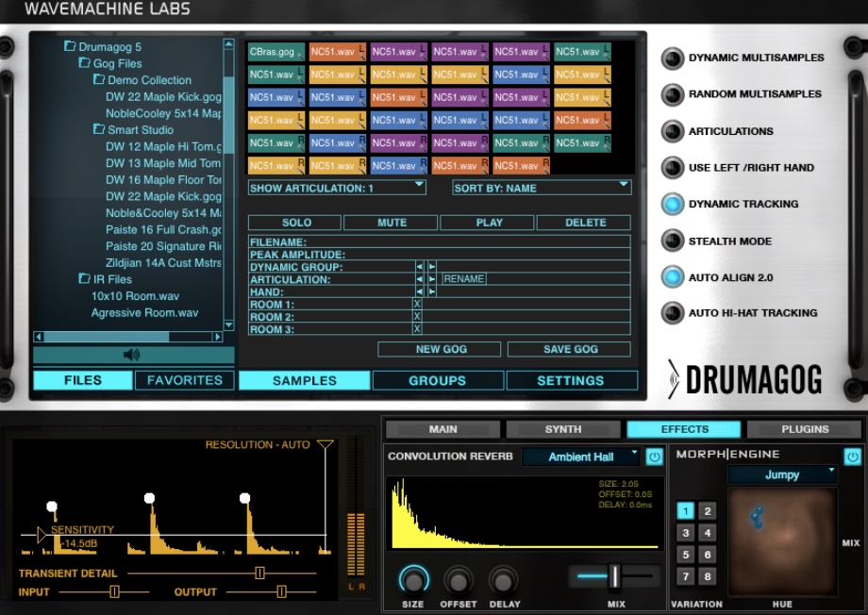Viewport: 868px width, 615px height.
Task: Select morph variation 8
Action: coord(708,576)
